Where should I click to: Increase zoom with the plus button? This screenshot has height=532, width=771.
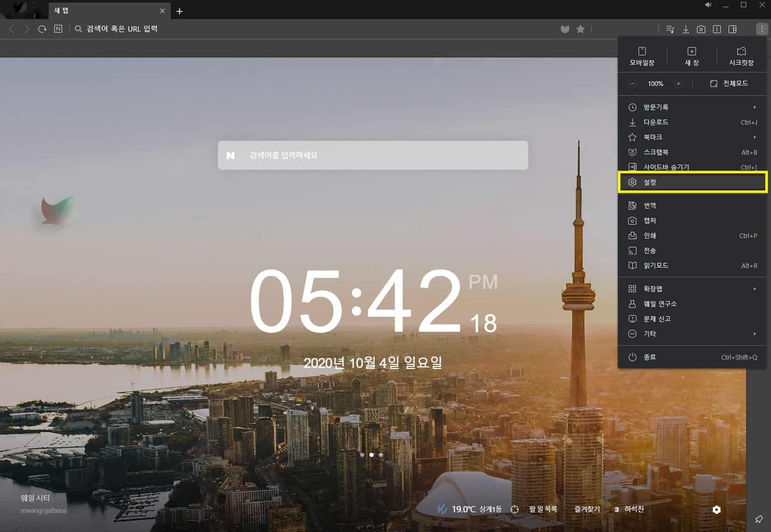coord(678,83)
